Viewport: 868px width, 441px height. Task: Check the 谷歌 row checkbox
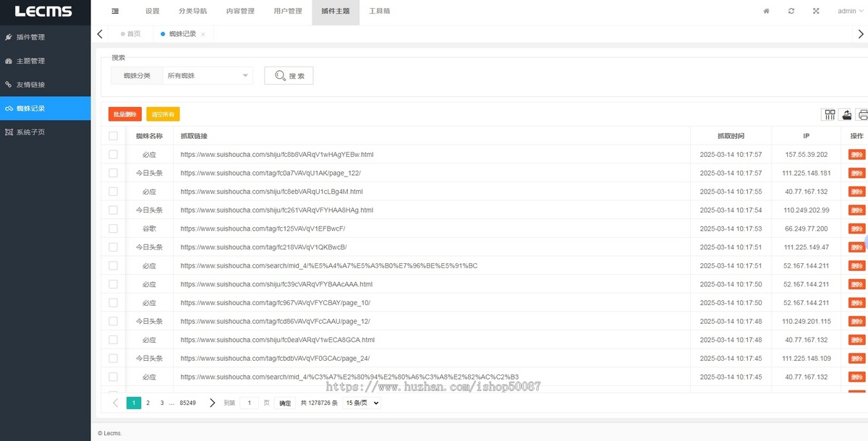coord(113,228)
